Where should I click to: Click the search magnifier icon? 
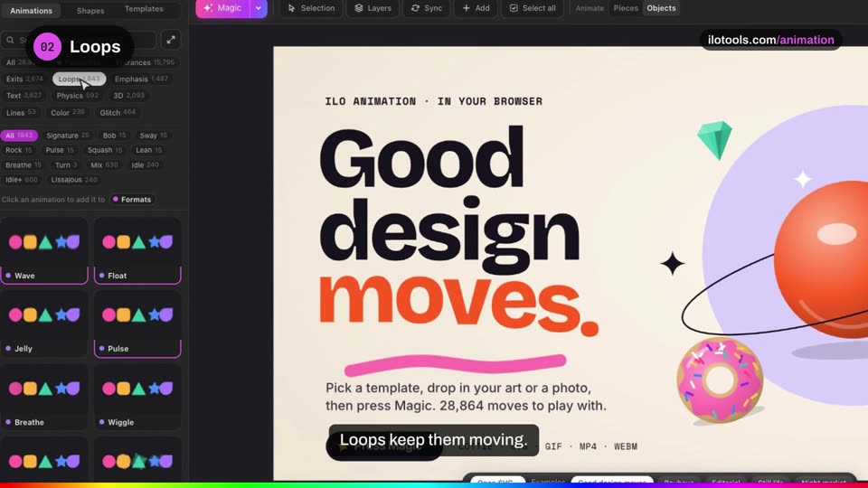point(11,40)
